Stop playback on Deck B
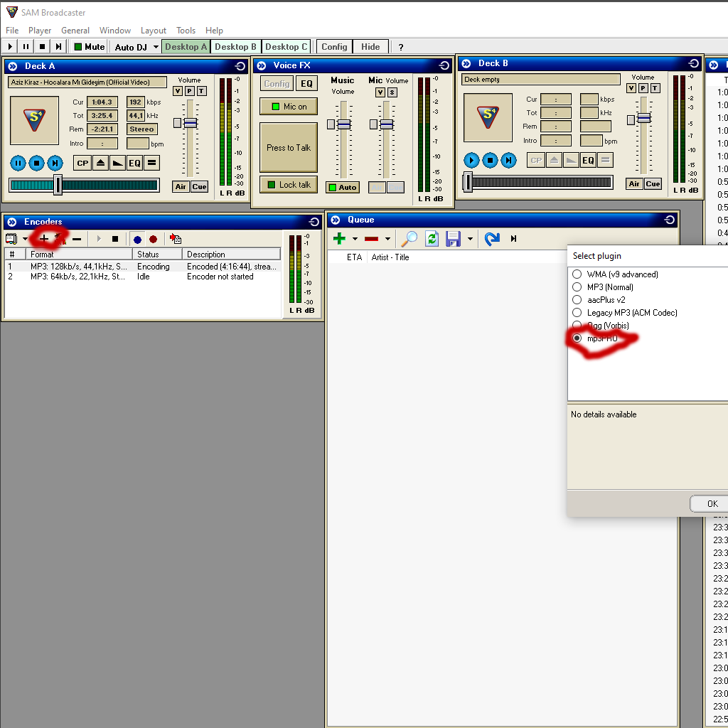 click(490, 161)
